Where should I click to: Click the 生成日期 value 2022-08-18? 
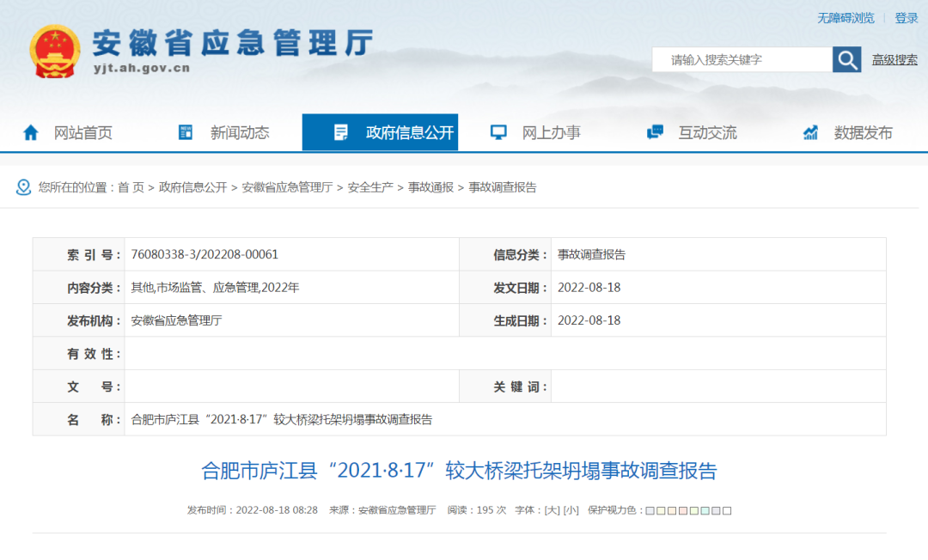tap(589, 320)
